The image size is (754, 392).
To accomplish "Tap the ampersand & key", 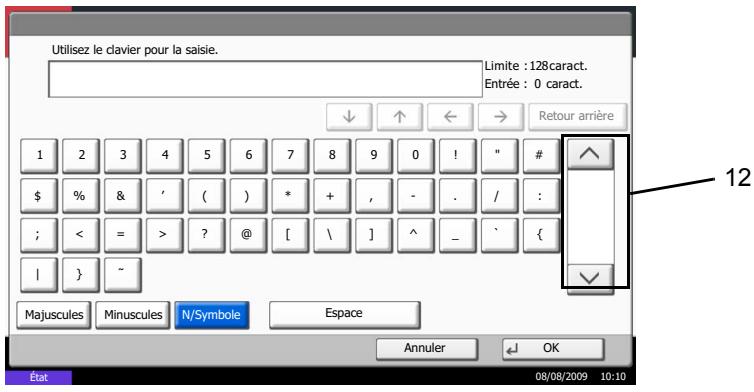I will 123,196.
